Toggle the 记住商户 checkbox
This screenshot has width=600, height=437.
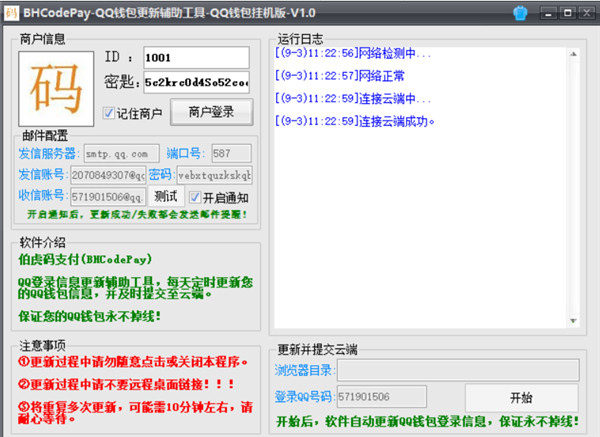[109, 113]
